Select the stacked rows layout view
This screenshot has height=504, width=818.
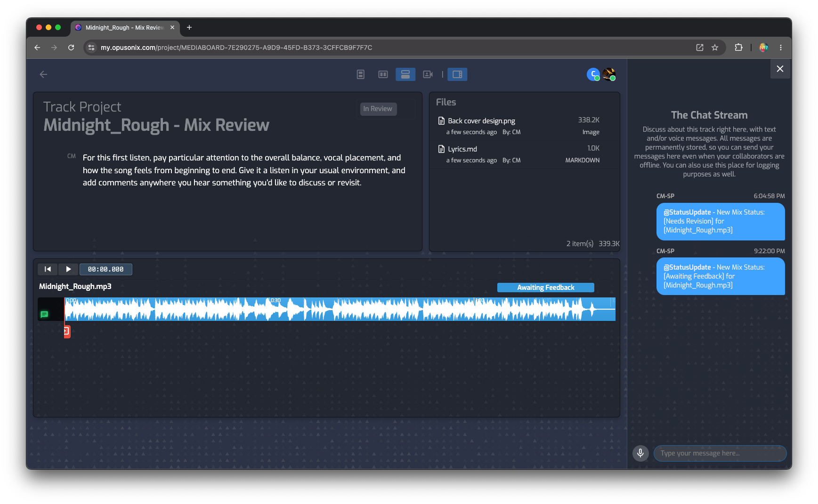click(x=405, y=74)
